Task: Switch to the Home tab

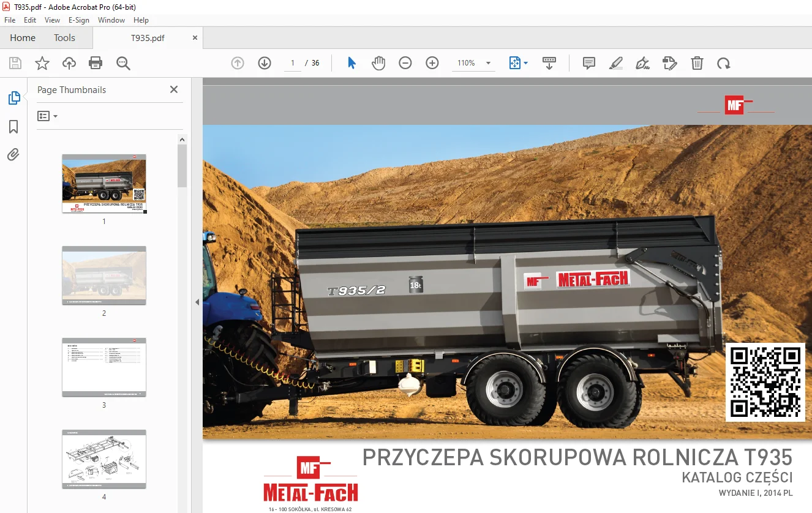Action: 23,37
